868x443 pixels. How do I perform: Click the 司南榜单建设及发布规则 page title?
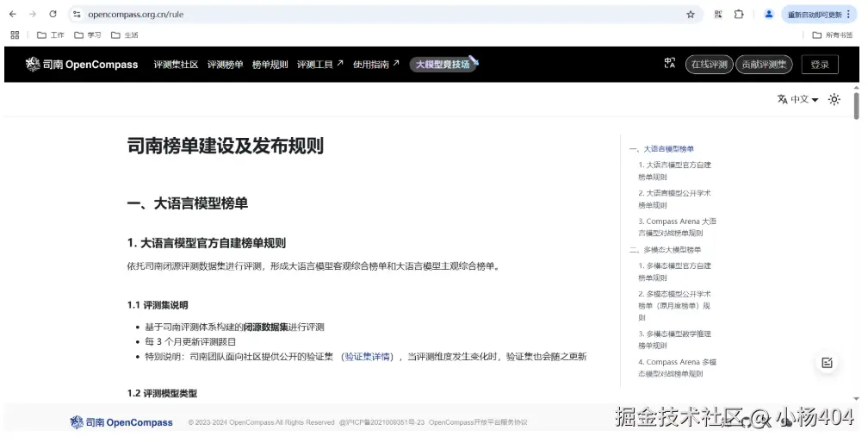(x=226, y=147)
